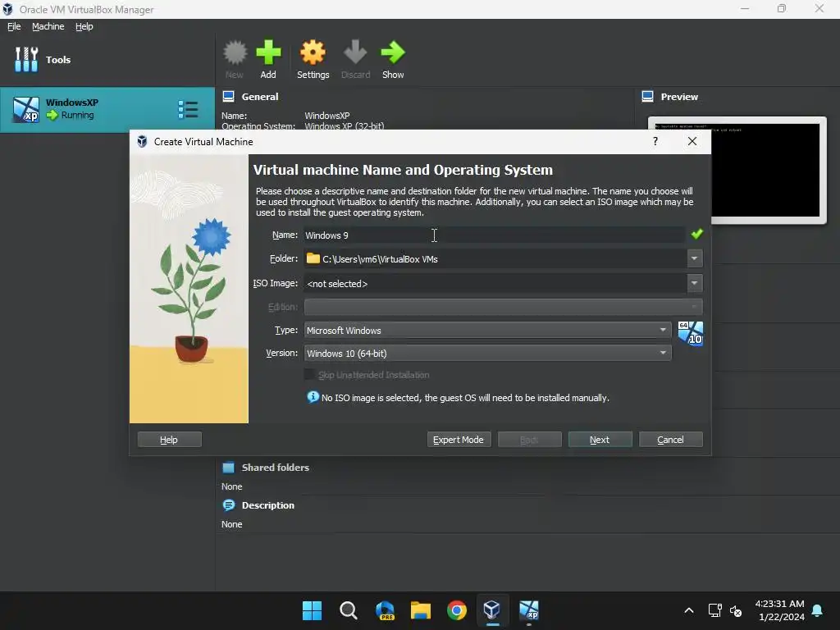840x630 pixels.
Task: Click the muted volume tray icon
Action: [x=736, y=610]
